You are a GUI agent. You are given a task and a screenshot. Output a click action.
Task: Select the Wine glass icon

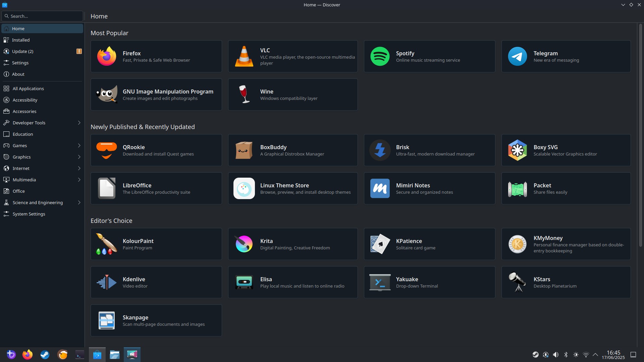(x=244, y=95)
